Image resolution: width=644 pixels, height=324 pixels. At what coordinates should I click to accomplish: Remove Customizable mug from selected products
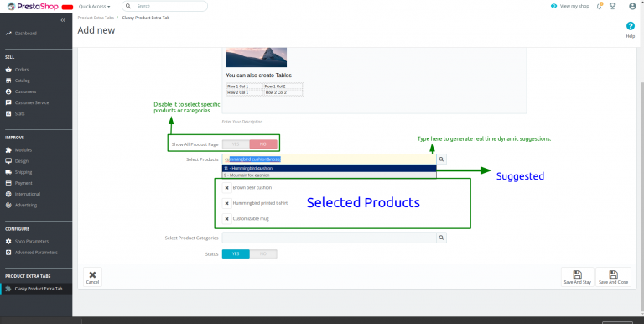226,219
